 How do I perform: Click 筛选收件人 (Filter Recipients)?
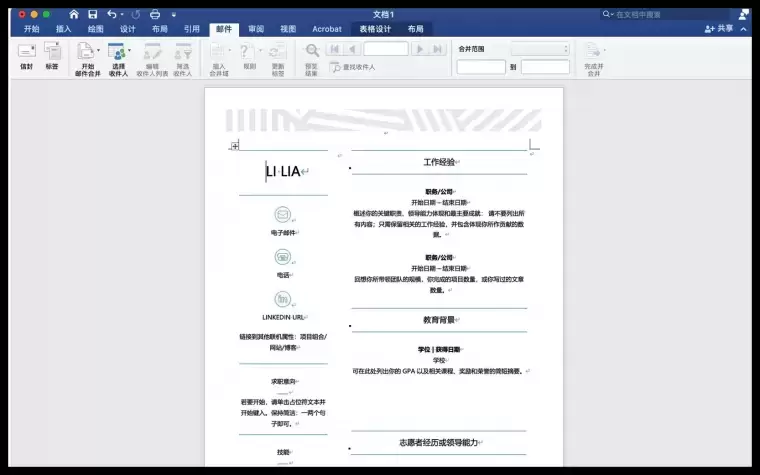pyautogui.click(x=183, y=59)
